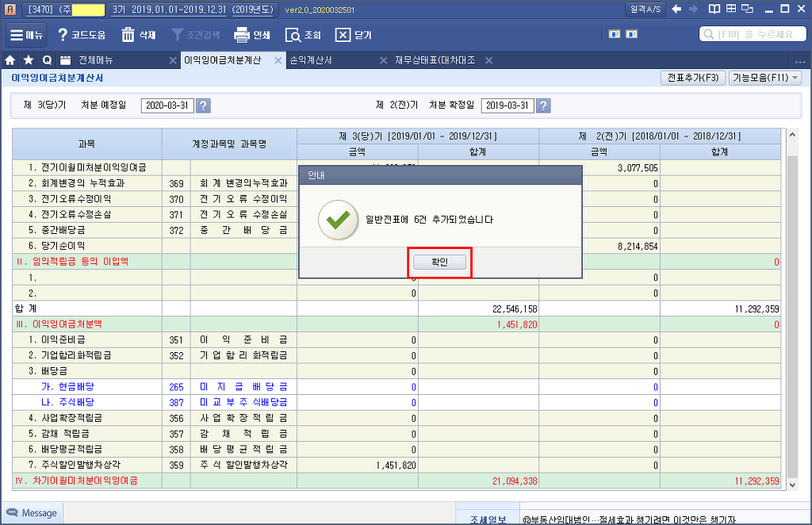Click the 1. 이익준비금 row
Image resolution: width=812 pixels, height=525 pixels.
click(x=396, y=339)
